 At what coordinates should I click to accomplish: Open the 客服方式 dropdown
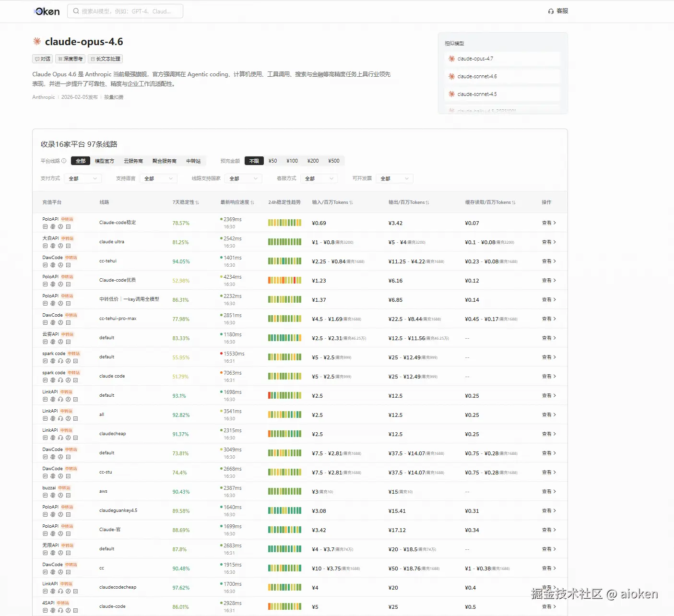pos(319,178)
